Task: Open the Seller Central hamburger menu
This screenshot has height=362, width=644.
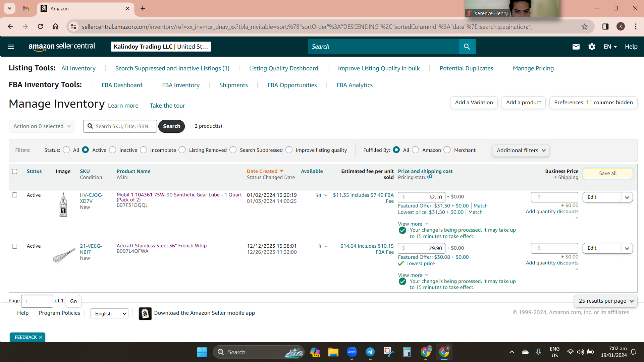Action: coord(11,47)
